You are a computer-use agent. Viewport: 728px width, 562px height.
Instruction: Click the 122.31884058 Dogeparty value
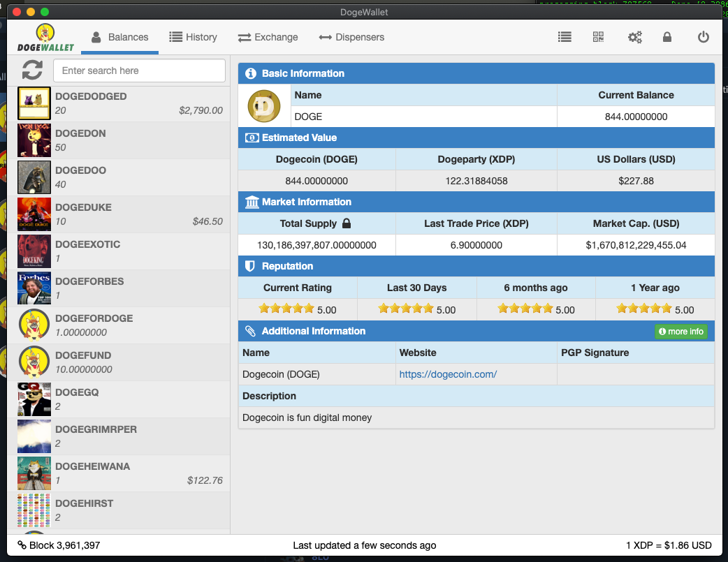coord(476,181)
